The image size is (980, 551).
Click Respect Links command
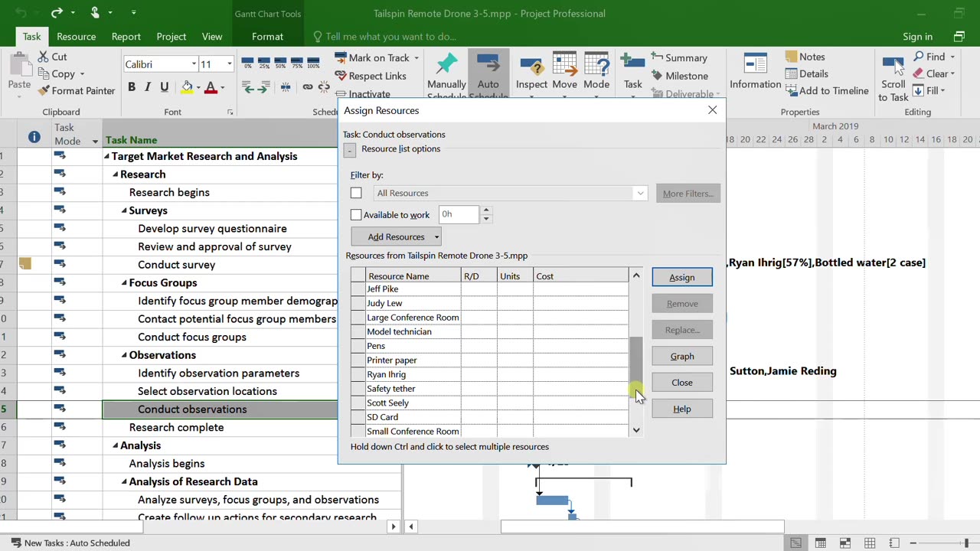[371, 76]
